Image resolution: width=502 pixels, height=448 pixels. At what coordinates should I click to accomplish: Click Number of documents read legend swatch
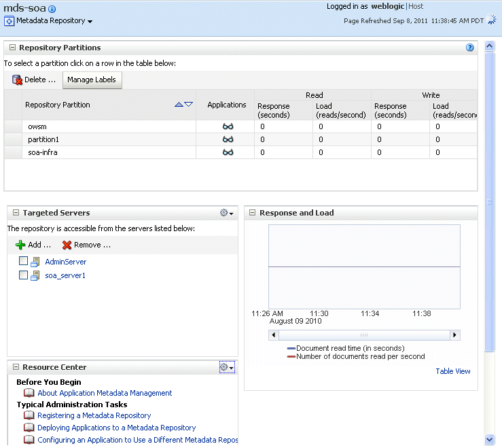(x=291, y=357)
